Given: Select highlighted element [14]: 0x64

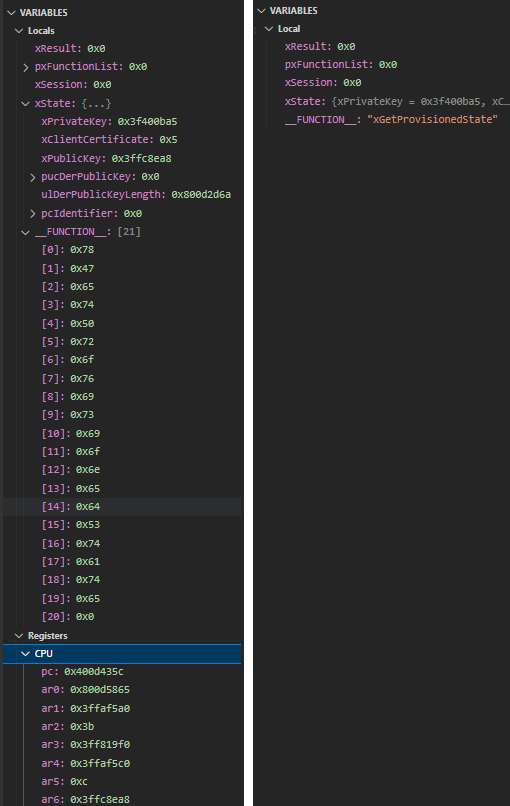Looking at the screenshot, I should pyautogui.click(x=70, y=506).
